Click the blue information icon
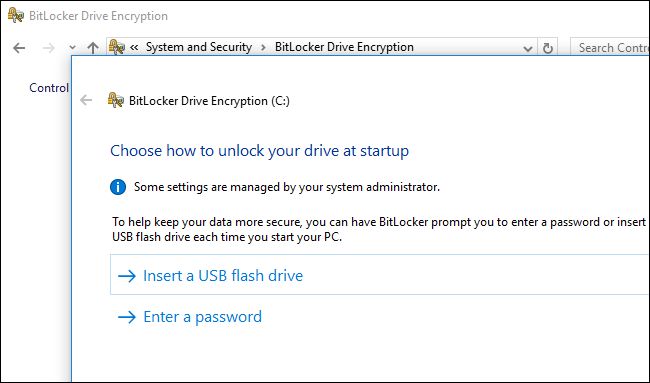This screenshot has width=650, height=383. point(118,187)
